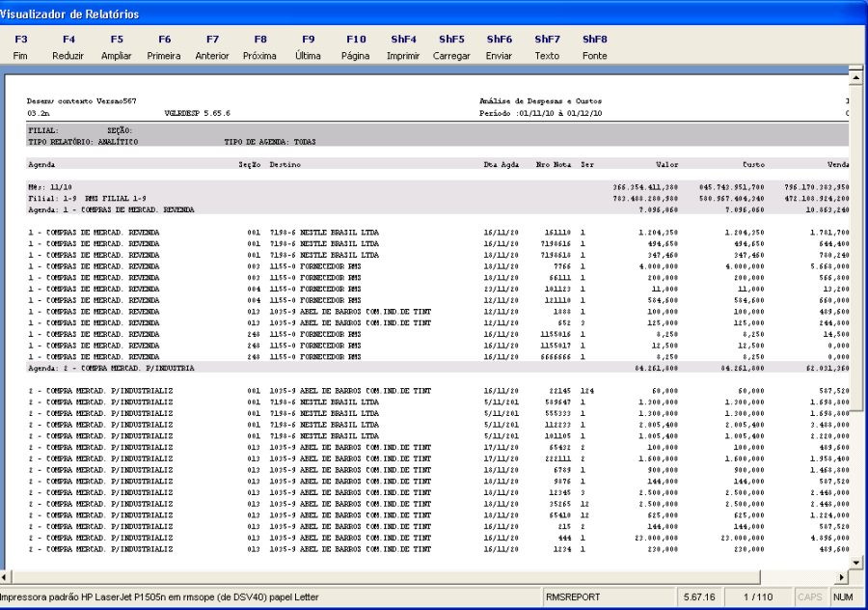Viewport: 868px width, 610px height.
Task: Click the Ser column header
Action: pyautogui.click(x=587, y=164)
